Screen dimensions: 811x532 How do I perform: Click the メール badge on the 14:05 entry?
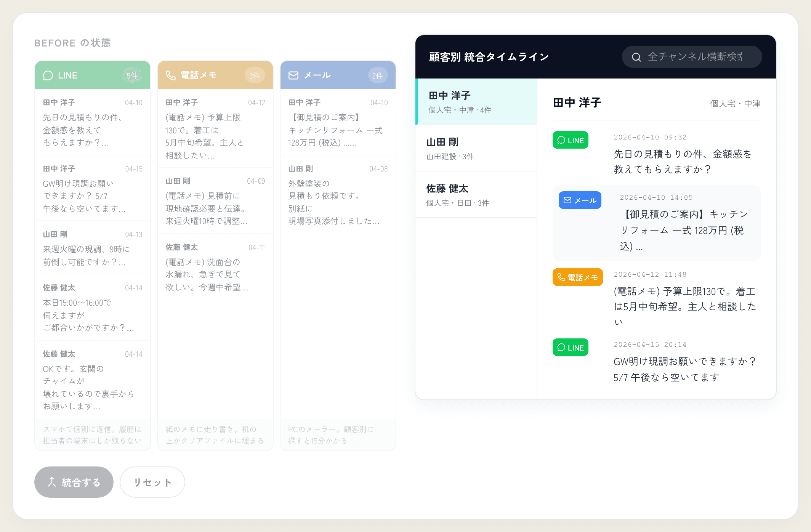pyautogui.click(x=580, y=200)
